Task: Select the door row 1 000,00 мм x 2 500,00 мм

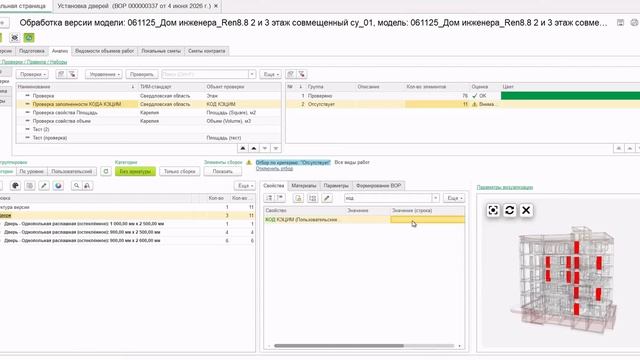Action: coord(127,224)
